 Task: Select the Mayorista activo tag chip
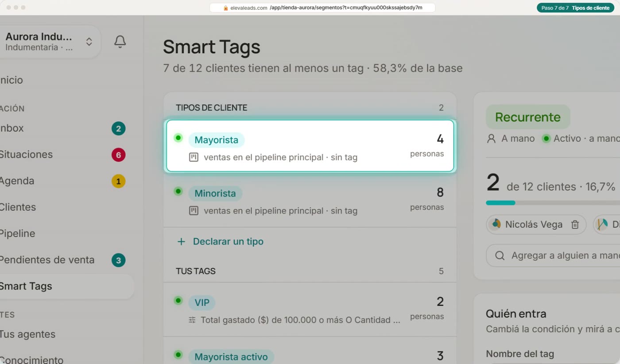pos(231,357)
